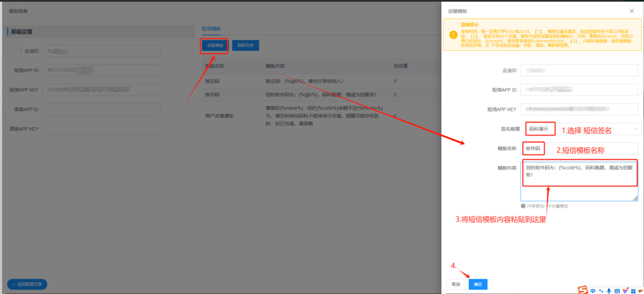Click into the 模板内容 text area
644x294 pixels.
pos(579,181)
